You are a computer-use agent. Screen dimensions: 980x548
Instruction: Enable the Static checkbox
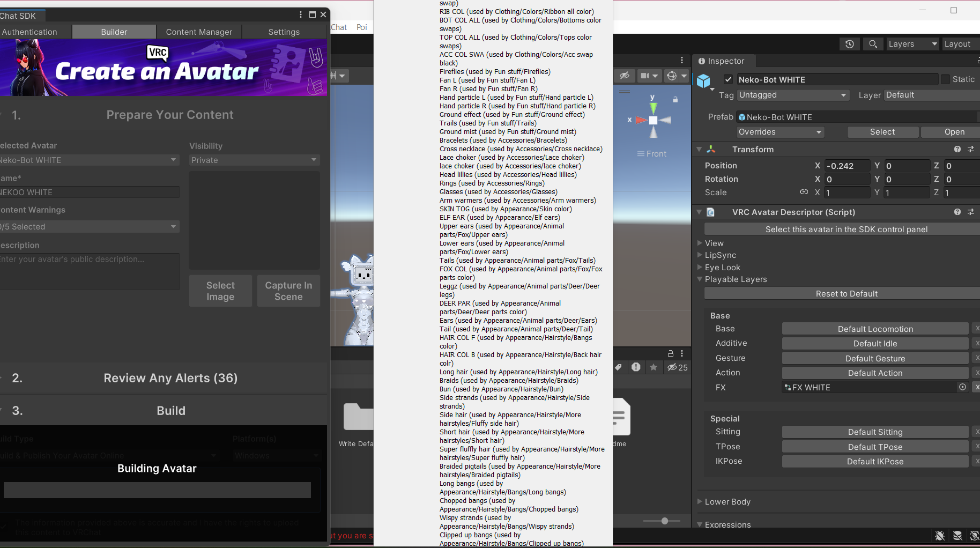(945, 79)
